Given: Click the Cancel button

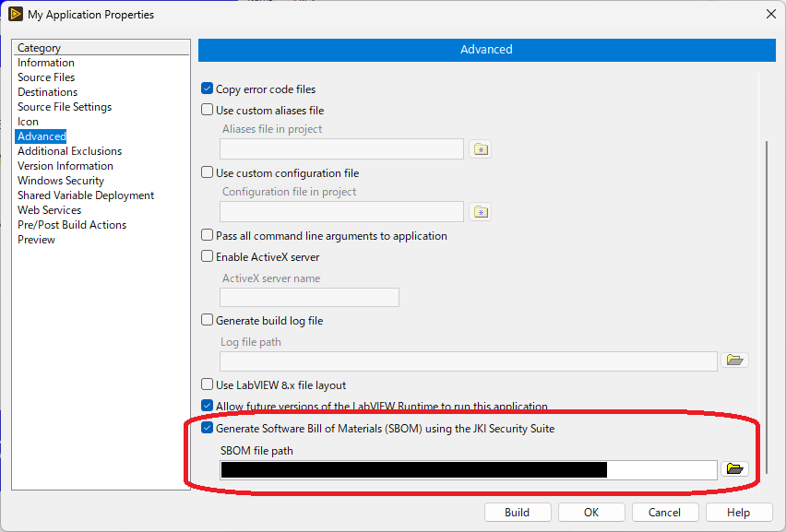Looking at the screenshot, I should pos(665,513).
